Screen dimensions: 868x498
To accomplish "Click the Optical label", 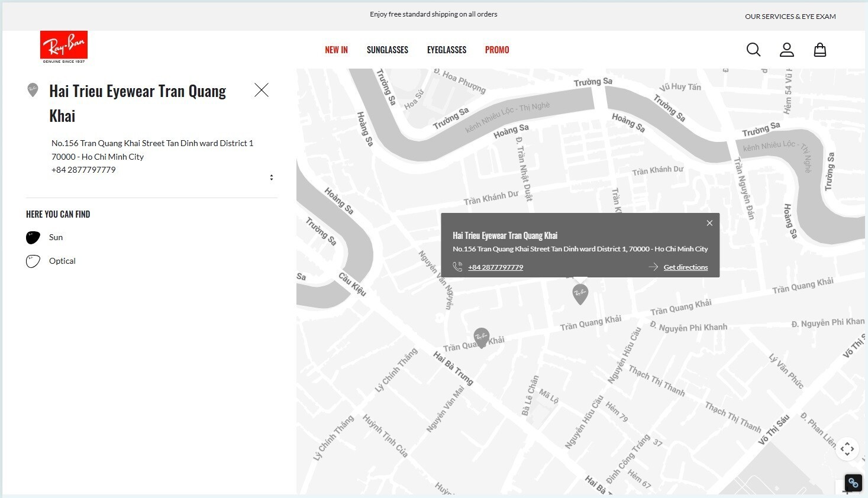I will [62, 261].
